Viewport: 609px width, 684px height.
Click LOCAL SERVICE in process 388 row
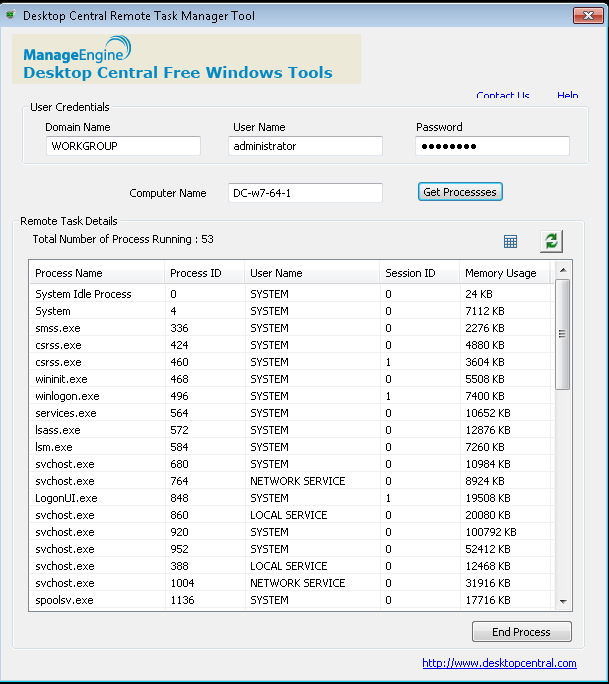[288, 566]
